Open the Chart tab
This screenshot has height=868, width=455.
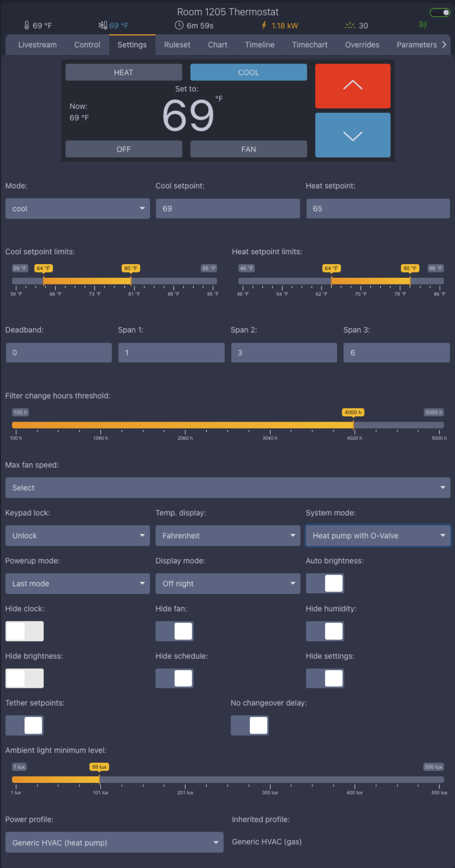tap(218, 45)
